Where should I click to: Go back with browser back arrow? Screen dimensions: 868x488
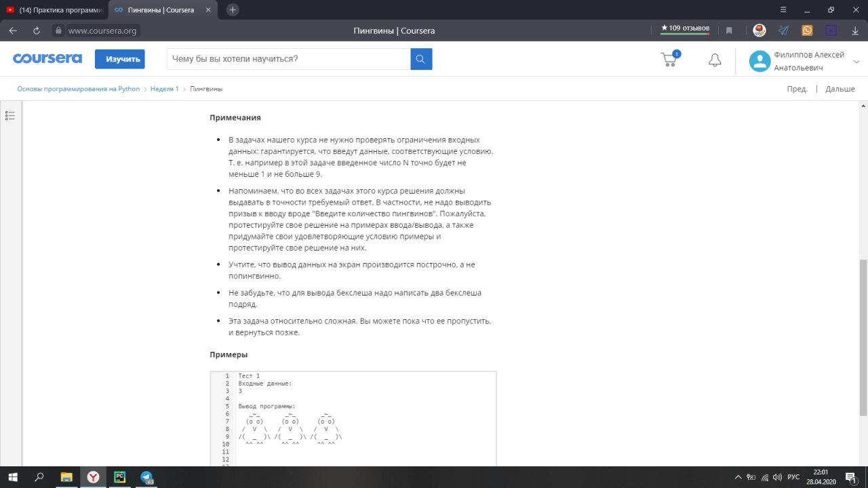click(x=13, y=30)
